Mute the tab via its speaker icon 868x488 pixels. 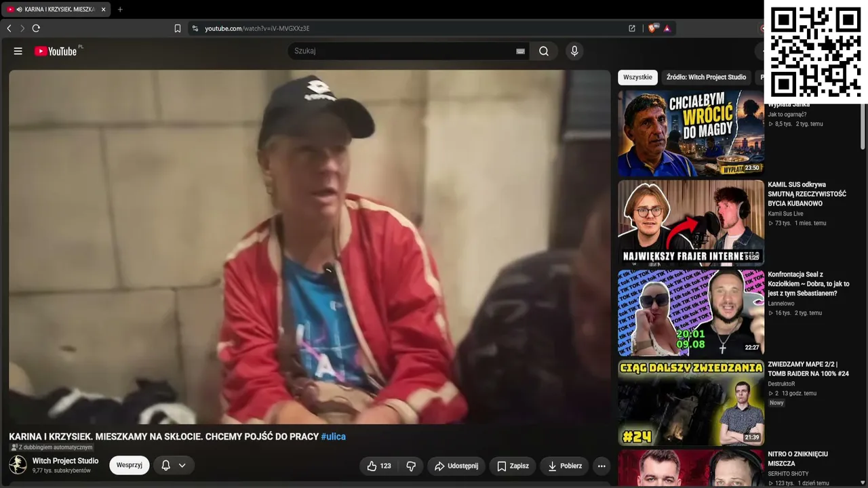click(x=19, y=9)
